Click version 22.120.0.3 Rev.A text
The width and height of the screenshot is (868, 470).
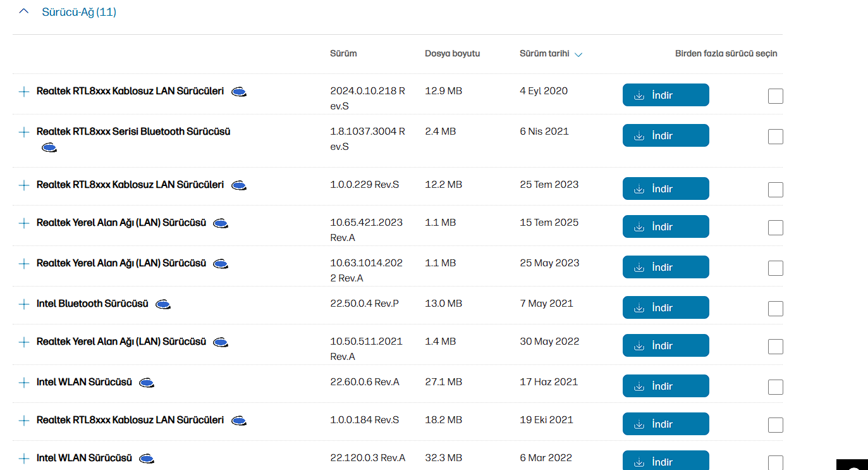coord(368,458)
